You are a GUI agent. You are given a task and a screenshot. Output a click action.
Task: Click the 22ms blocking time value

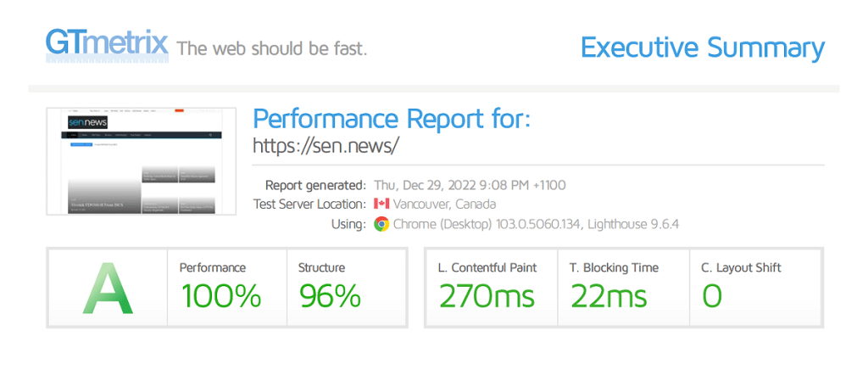(x=609, y=295)
